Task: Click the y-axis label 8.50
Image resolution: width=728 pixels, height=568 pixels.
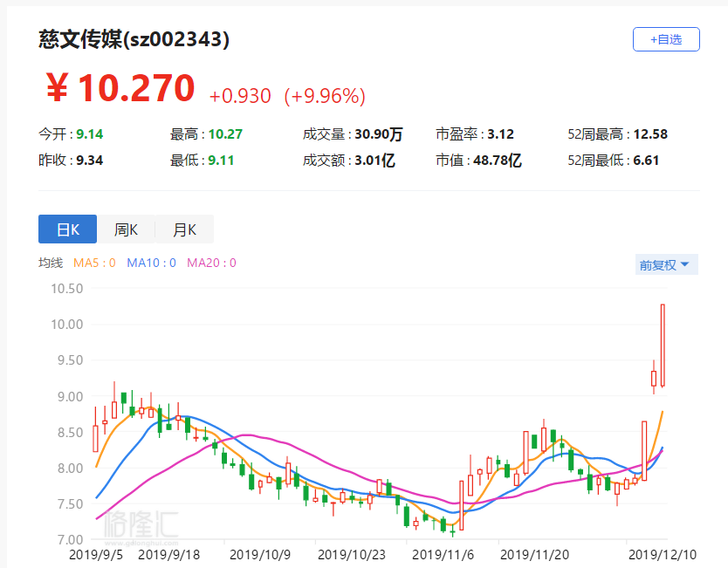Action: [70, 433]
